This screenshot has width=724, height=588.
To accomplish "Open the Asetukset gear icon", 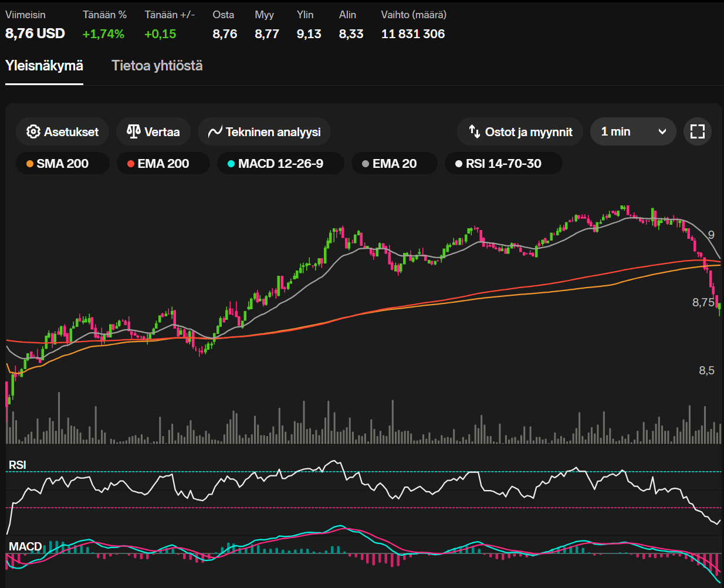I will pyautogui.click(x=33, y=131).
